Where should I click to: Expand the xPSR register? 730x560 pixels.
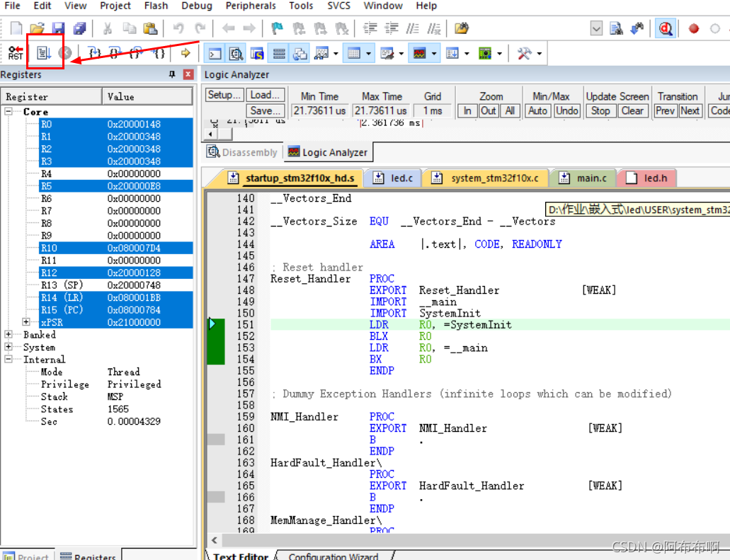click(x=26, y=321)
